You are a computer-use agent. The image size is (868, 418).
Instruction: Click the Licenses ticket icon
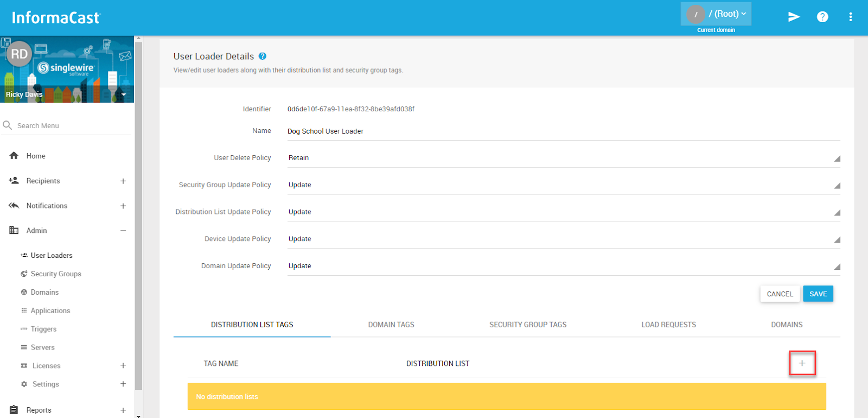coord(24,366)
